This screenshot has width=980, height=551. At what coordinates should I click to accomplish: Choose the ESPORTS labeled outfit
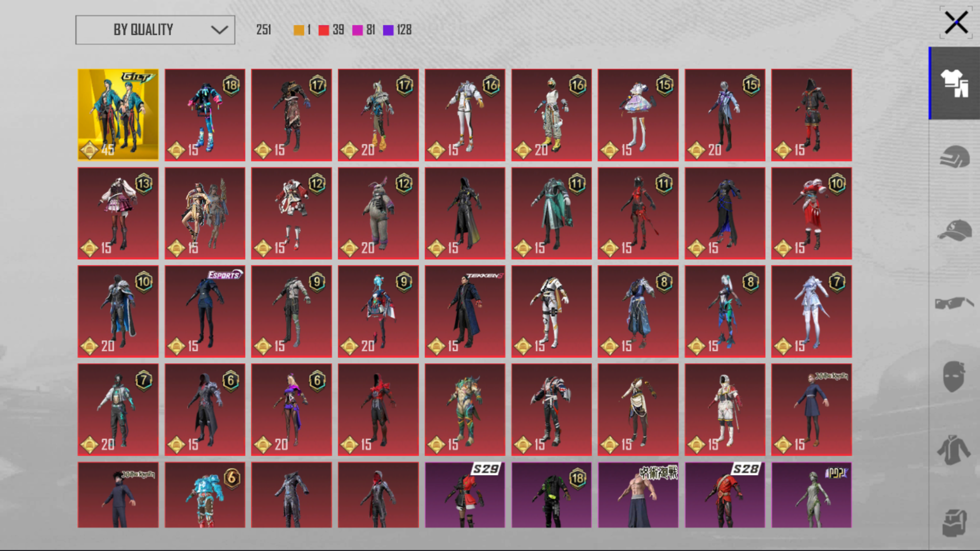click(205, 311)
